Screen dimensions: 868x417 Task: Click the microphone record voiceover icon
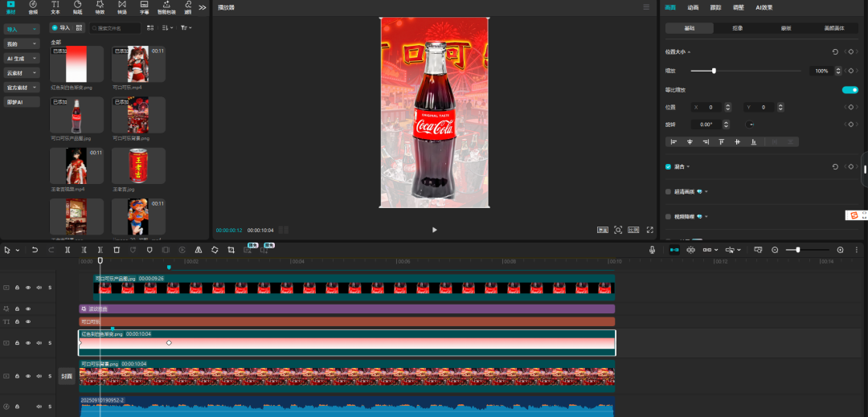tap(653, 250)
